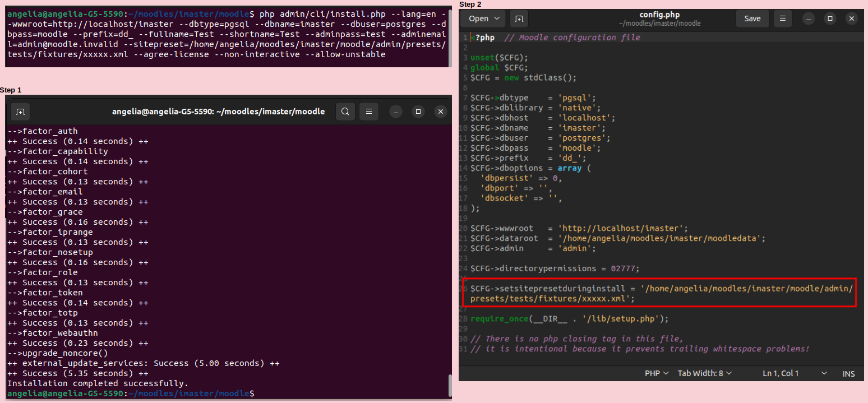Click the '-->factor_nosetup' terminal line
Viewport: 868px width, 403px height.
click(x=50, y=252)
